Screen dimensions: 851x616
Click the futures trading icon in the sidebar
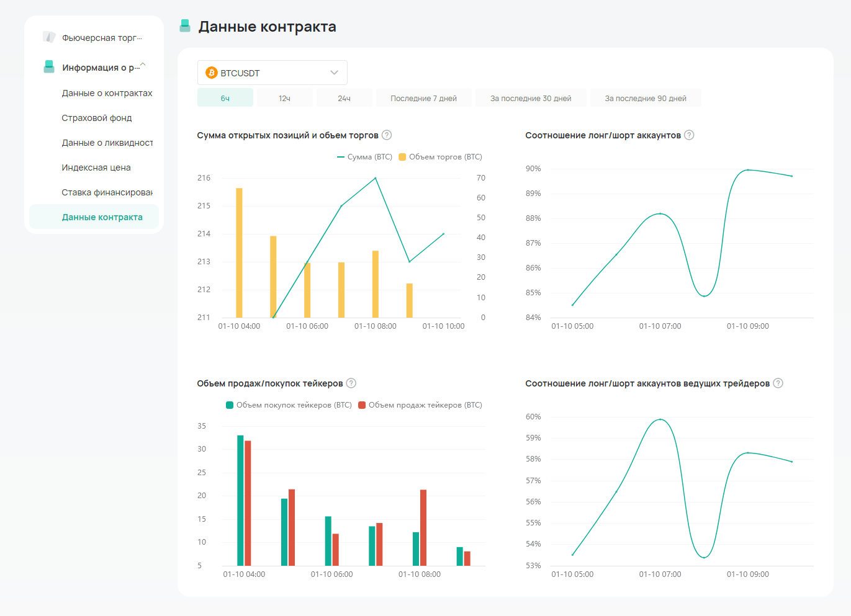[49, 37]
